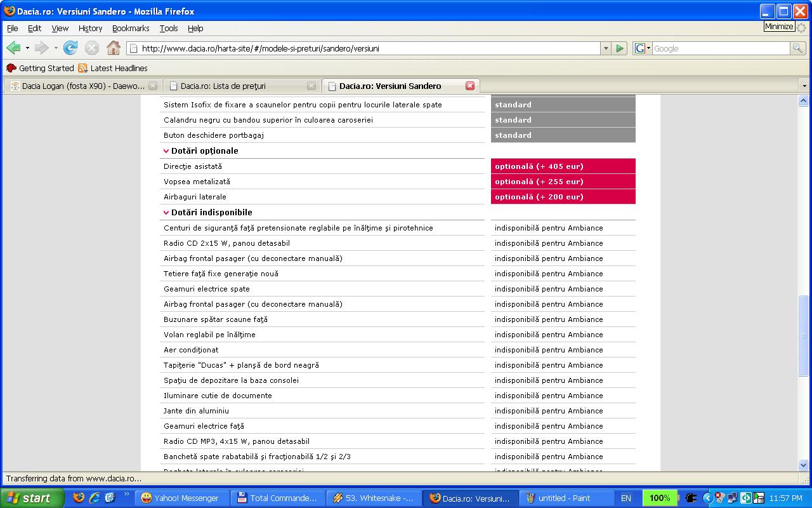Click the EN language indicator
Image resolution: width=812 pixels, height=508 pixels.
coord(626,498)
